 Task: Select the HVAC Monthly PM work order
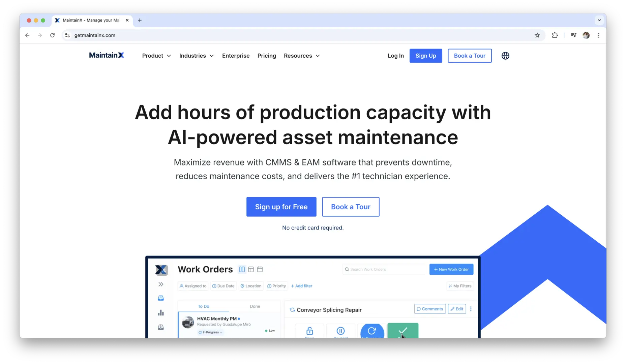point(229,325)
